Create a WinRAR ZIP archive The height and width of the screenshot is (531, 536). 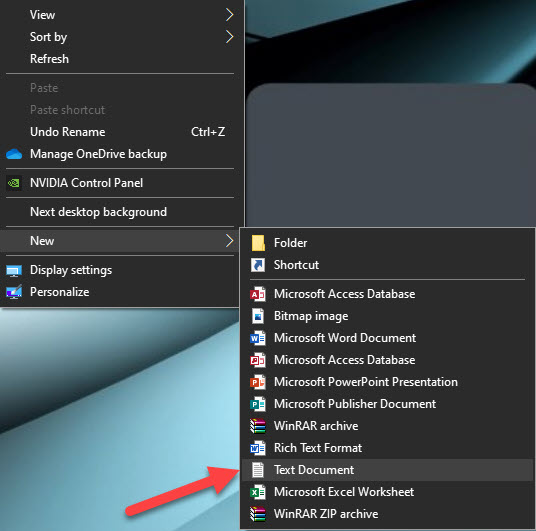[x=387, y=514]
